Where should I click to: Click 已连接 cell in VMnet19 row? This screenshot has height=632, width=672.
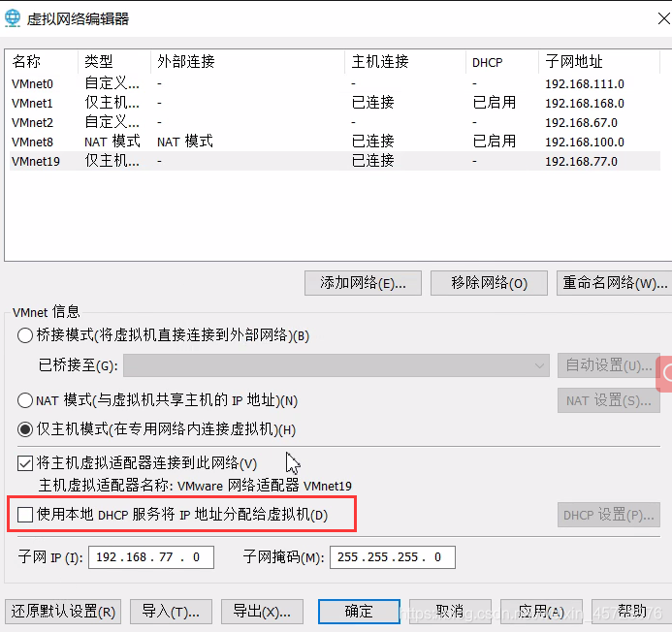pyautogui.click(x=373, y=161)
